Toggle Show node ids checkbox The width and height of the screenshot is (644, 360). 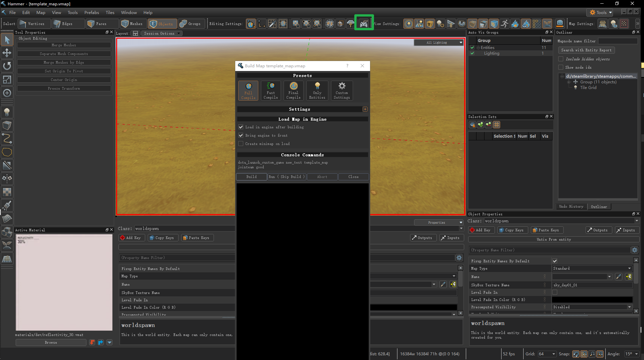pyautogui.click(x=561, y=67)
